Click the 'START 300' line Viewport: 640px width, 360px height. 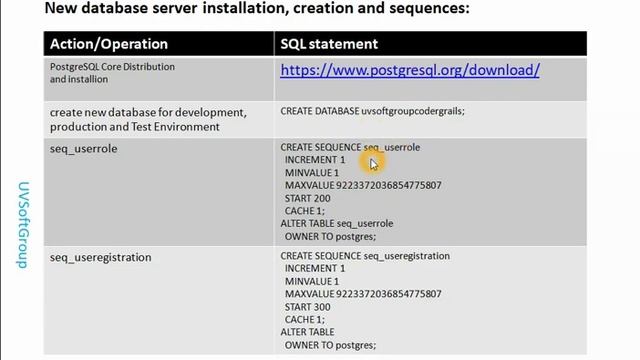click(308, 307)
